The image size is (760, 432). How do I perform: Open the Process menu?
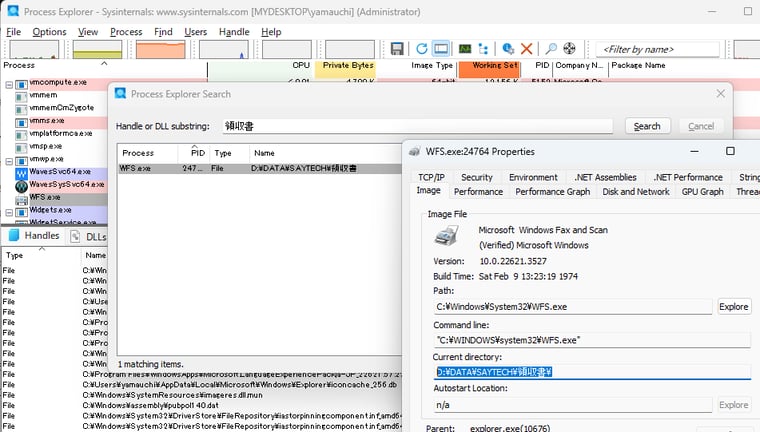[126, 32]
